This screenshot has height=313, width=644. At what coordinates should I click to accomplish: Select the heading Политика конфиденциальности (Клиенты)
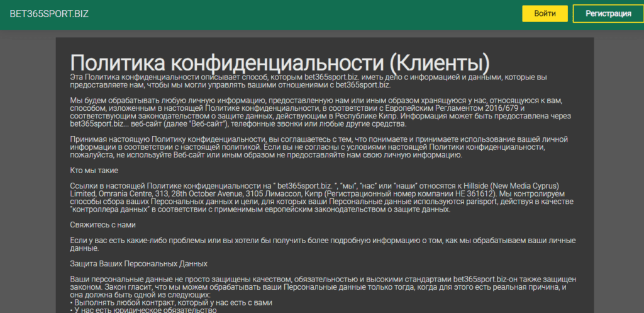pyautogui.click(x=280, y=62)
